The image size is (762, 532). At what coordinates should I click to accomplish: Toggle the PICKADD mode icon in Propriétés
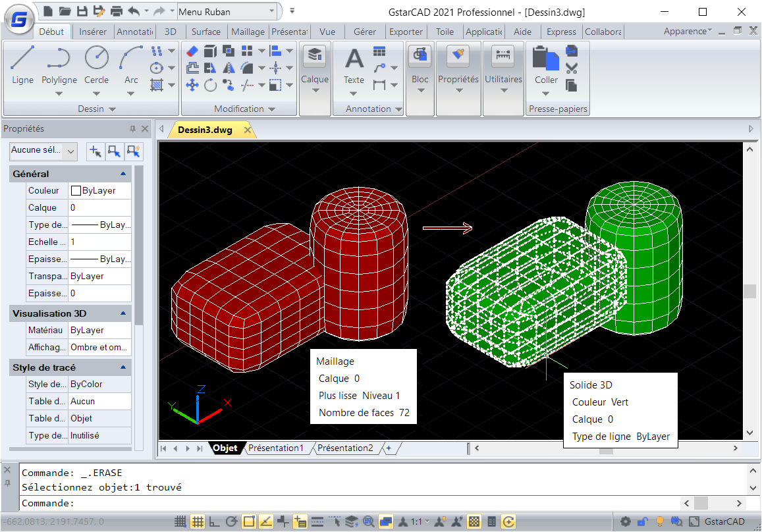95,151
